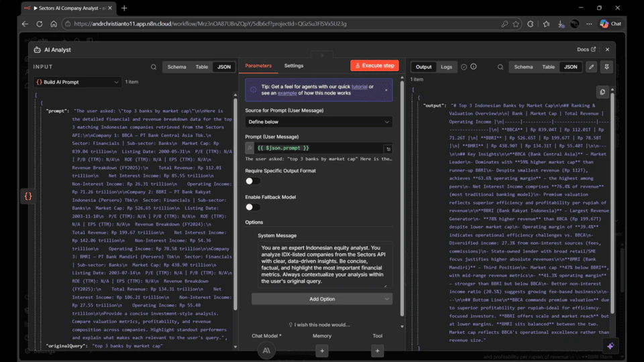This screenshot has width=644, height=362.
Task: Toggle Enable Fallback Model
Action: point(253,207)
